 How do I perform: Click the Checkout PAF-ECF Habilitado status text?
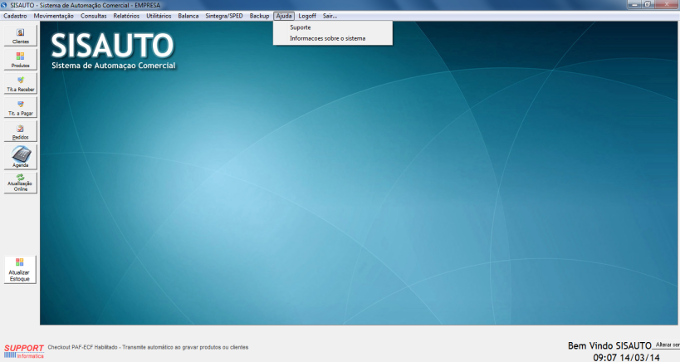point(148,347)
